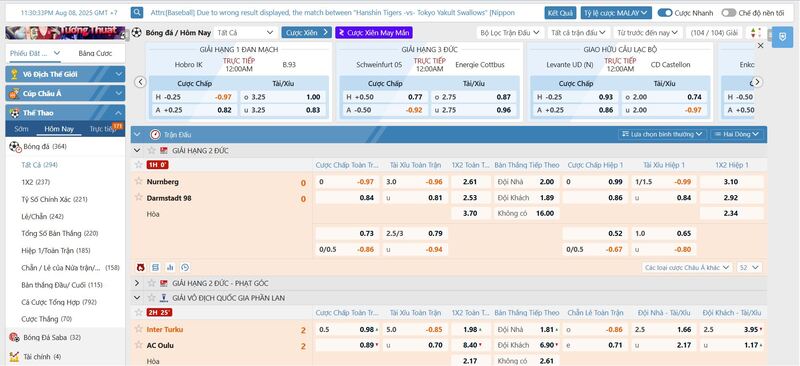Select Lẻ/Chẵn (242) category
Viewport: 800px width, 366px height.
[x=42, y=216]
